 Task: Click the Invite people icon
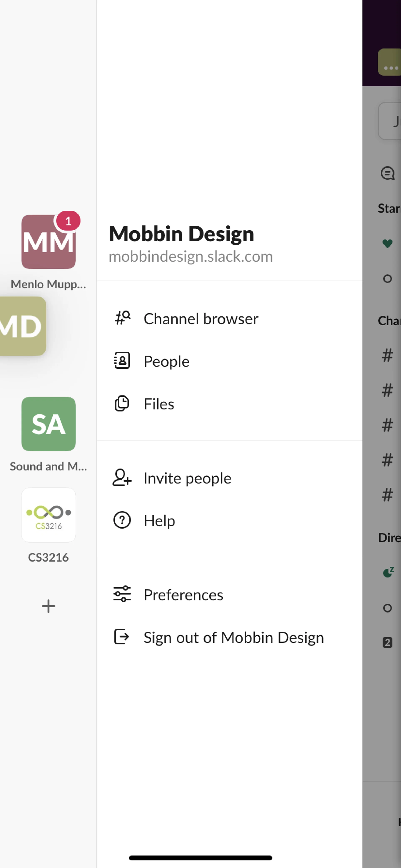click(122, 478)
